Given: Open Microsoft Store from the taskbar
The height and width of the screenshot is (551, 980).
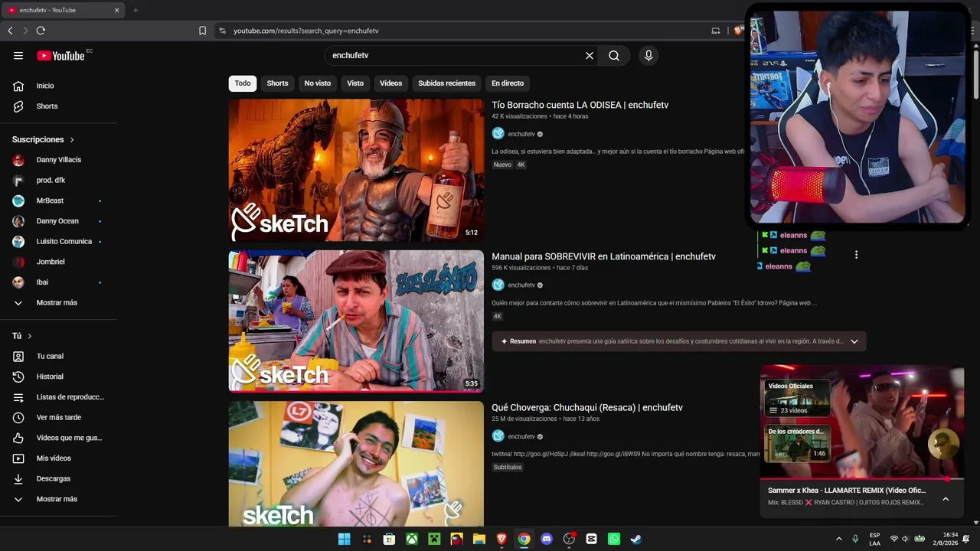Looking at the screenshot, I should tap(389, 539).
